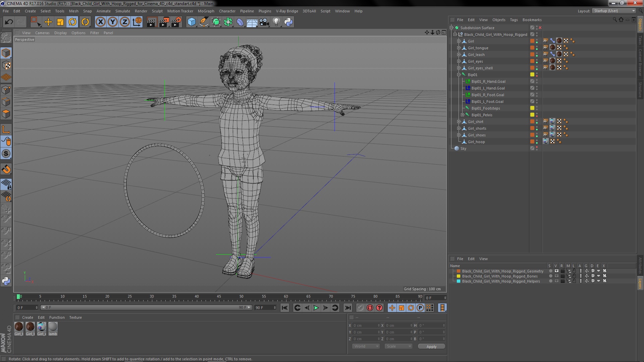
Task: Open material manager Texture menu
Action: [75, 317]
